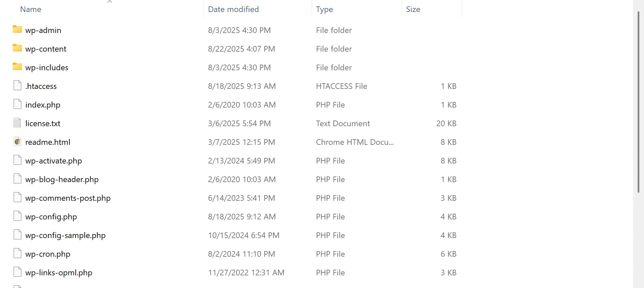Click the wp-includes folder icon

(x=17, y=67)
